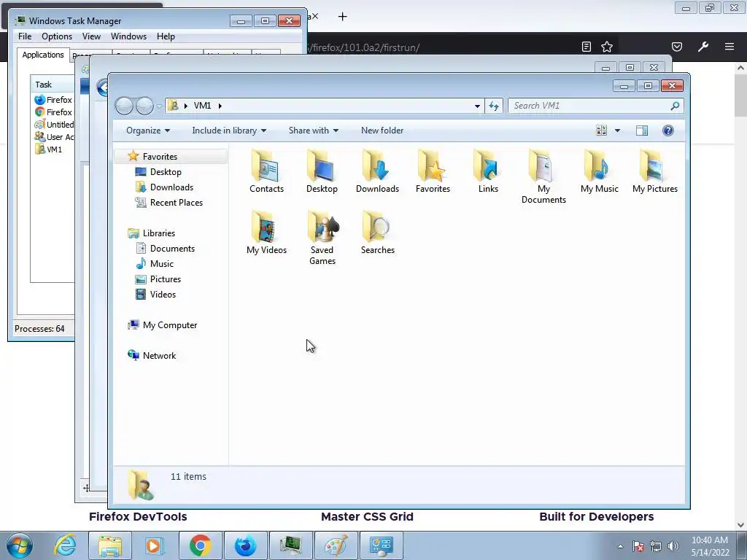Select the My Music folder
The width and height of the screenshot is (747, 560).
point(600,171)
